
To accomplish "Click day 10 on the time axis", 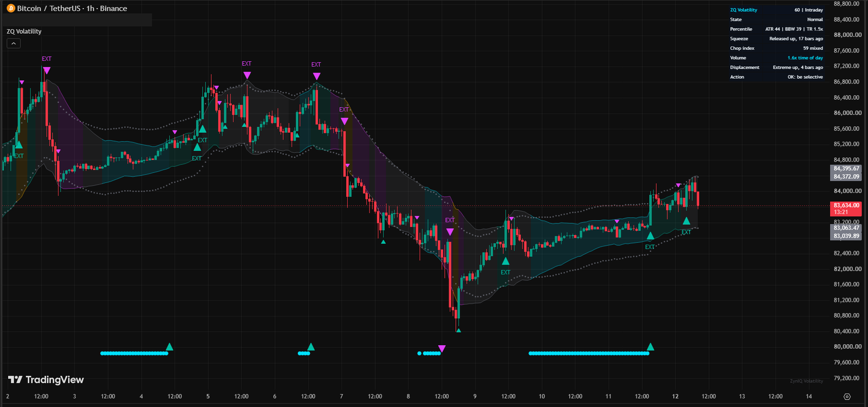I will [541, 397].
